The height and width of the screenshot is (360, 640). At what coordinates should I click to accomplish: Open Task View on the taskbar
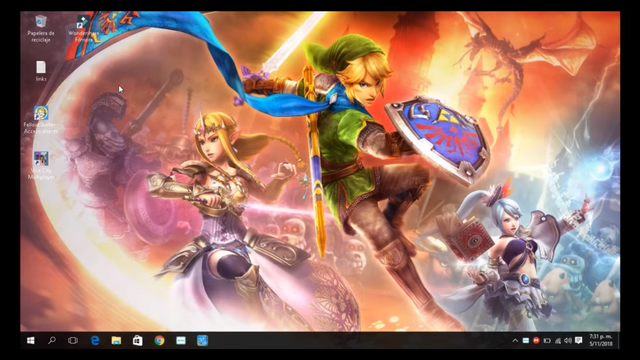tap(73, 340)
